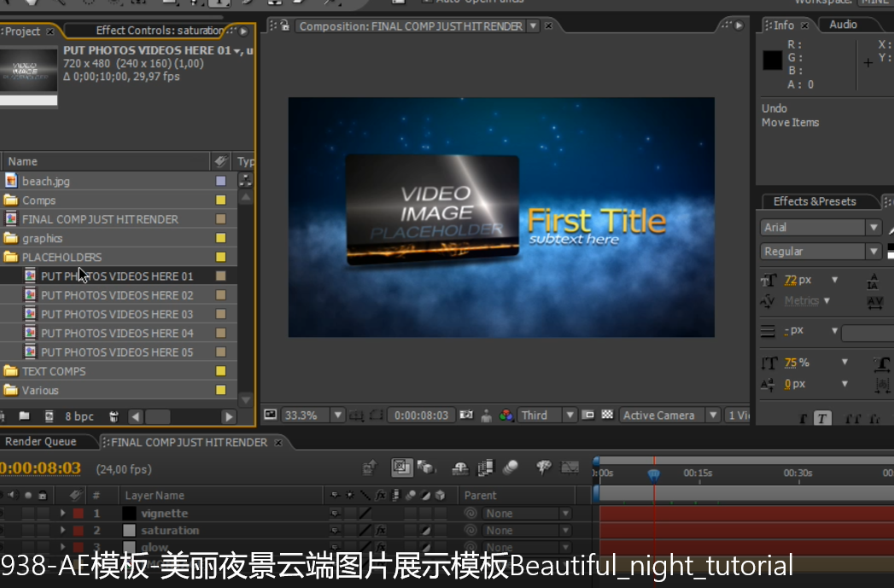
Task: Hide shy layers with the shy icon
Action: [x=460, y=469]
